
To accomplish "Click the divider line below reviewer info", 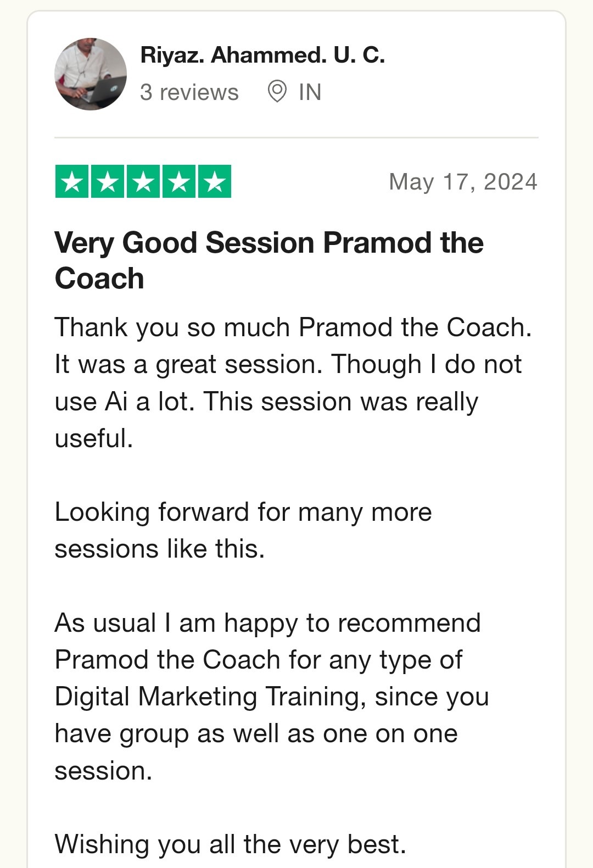I will [x=296, y=137].
